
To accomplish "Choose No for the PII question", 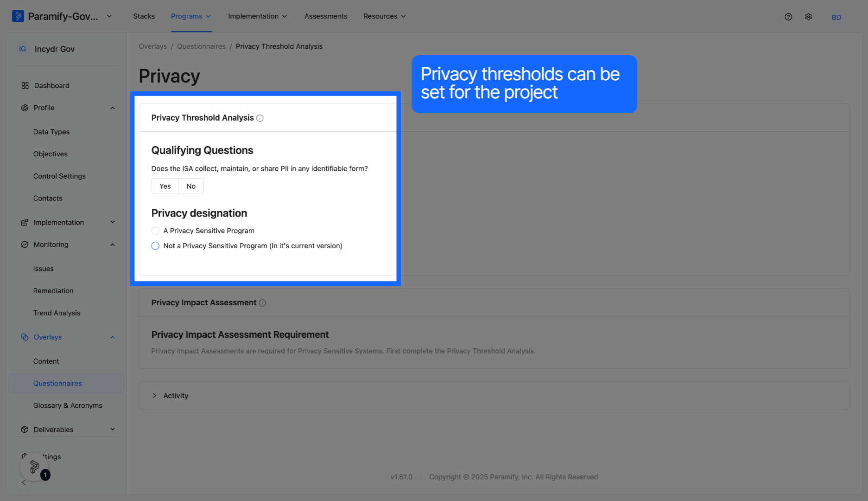I will pos(191,186).
